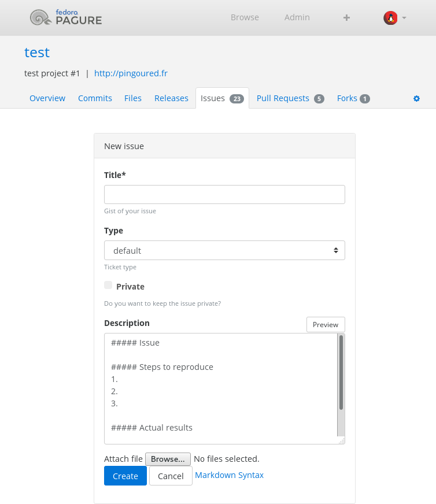Screen dimensions: 436x504
Task: Click the description scrollbar thumb
Action: pyautogui.click(x=341, y=372)
